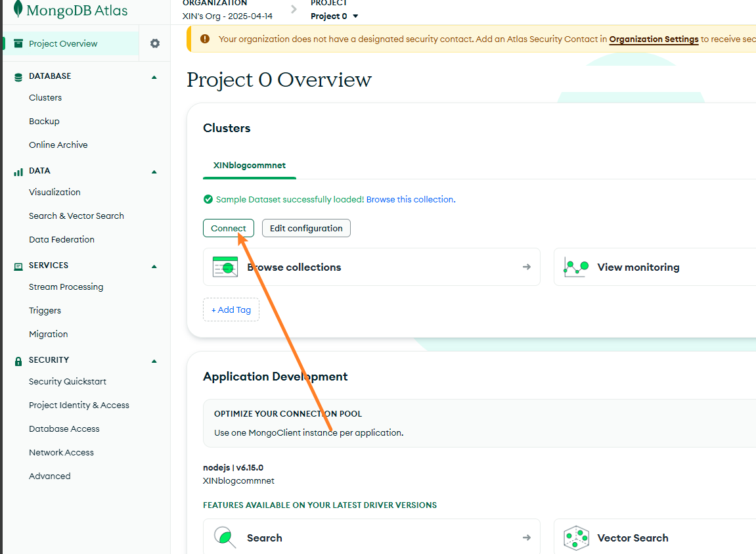Click the green success checkmark icon
756x554 pixels.
208,199
